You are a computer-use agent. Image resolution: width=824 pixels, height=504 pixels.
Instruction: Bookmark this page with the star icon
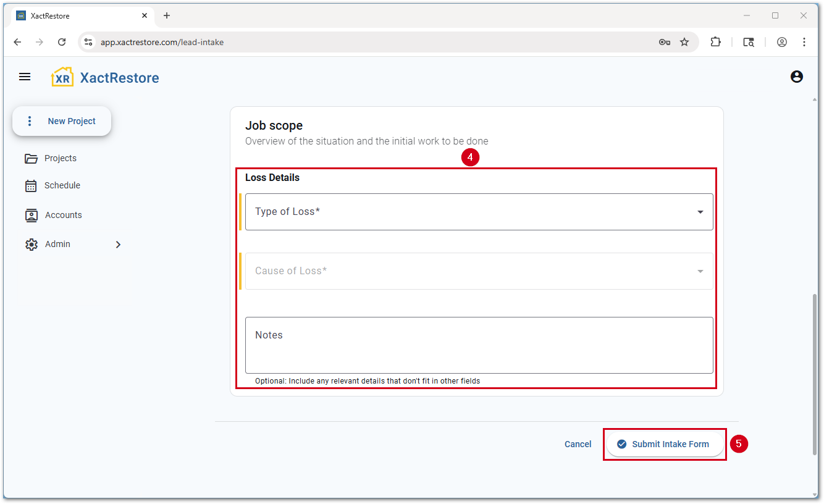click(x=684, y=42)
